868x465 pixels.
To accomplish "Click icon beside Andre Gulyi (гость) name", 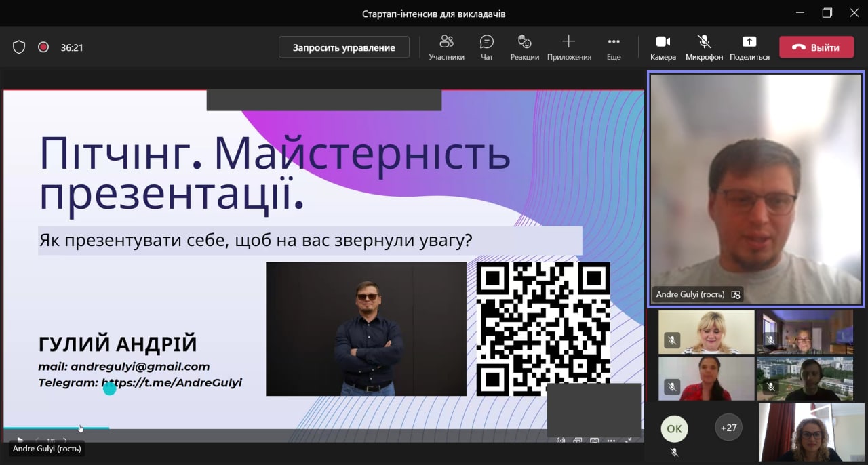I will [x=736, y=295].
